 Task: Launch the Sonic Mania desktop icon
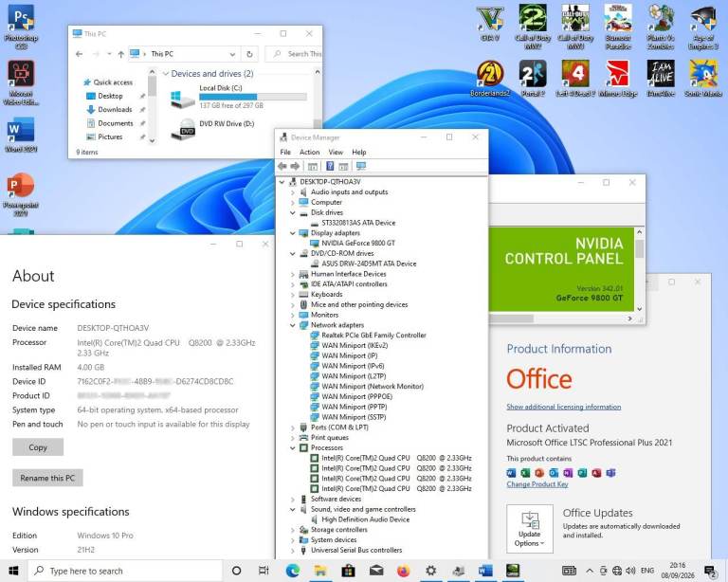click(x=703, y=79)
